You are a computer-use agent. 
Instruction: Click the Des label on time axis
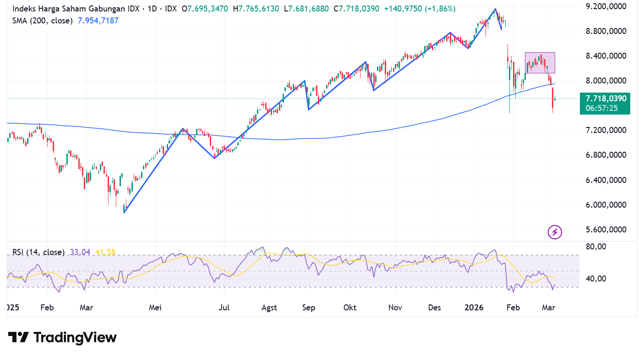(x=435, y=308)
